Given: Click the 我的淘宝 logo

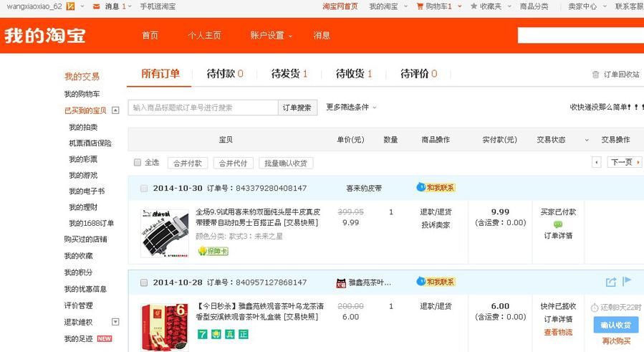Looking at the screenshot, I should coord(45,36).
